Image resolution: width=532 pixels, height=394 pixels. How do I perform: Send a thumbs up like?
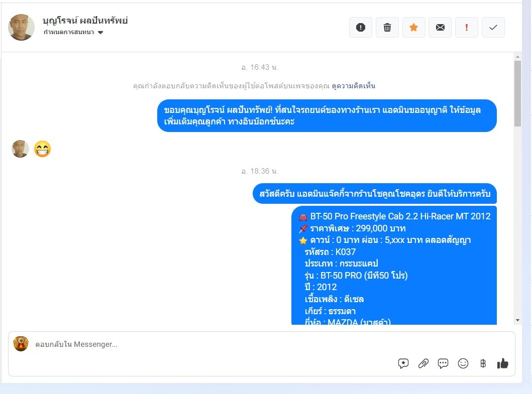(x=502, y=363)
